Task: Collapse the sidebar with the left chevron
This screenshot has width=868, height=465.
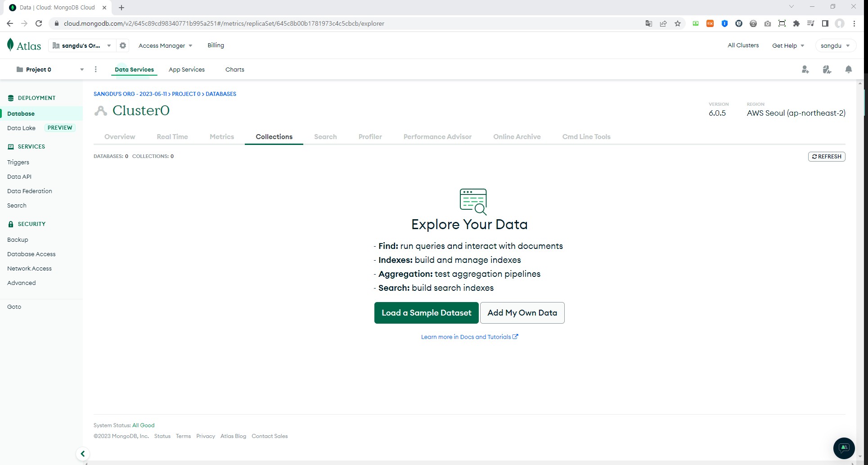Action: pos(82,454)
